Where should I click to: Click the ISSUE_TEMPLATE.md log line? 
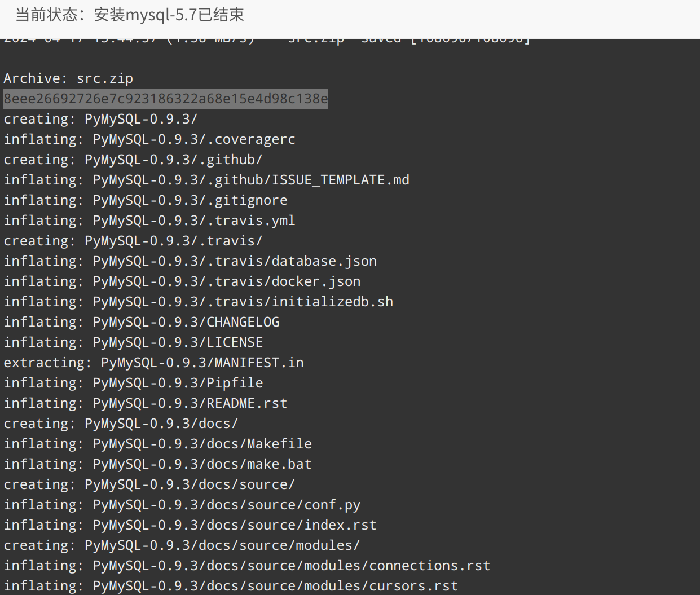[x=206, y=180]
